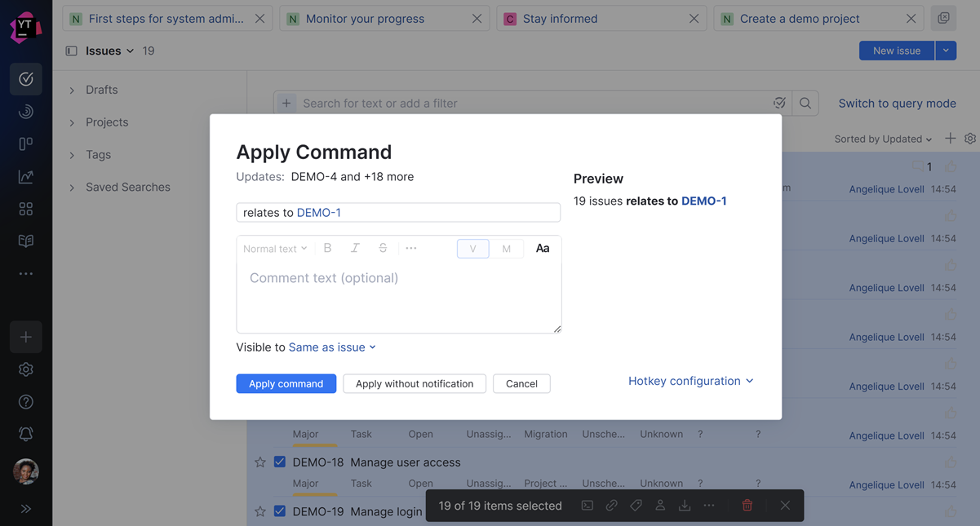This screenshot has width=980, height=526.
Task: Click the Italic formatting icon
Action: [355, 248]
